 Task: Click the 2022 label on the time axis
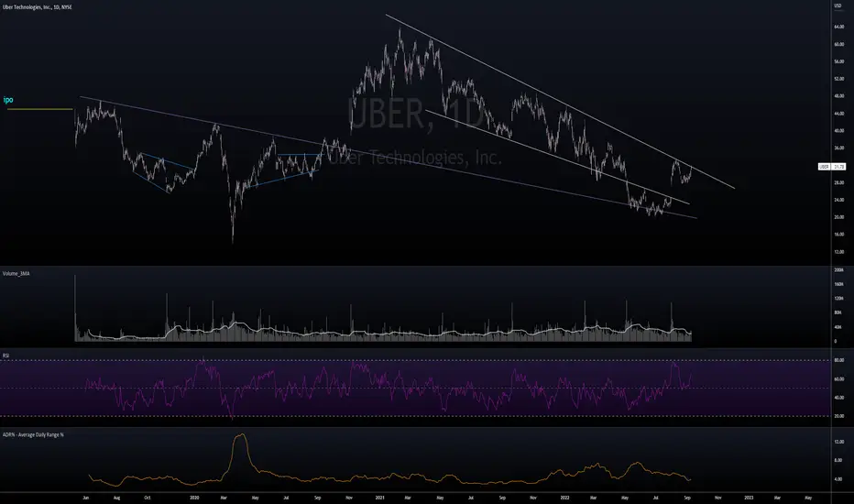[x=564, y=498]
